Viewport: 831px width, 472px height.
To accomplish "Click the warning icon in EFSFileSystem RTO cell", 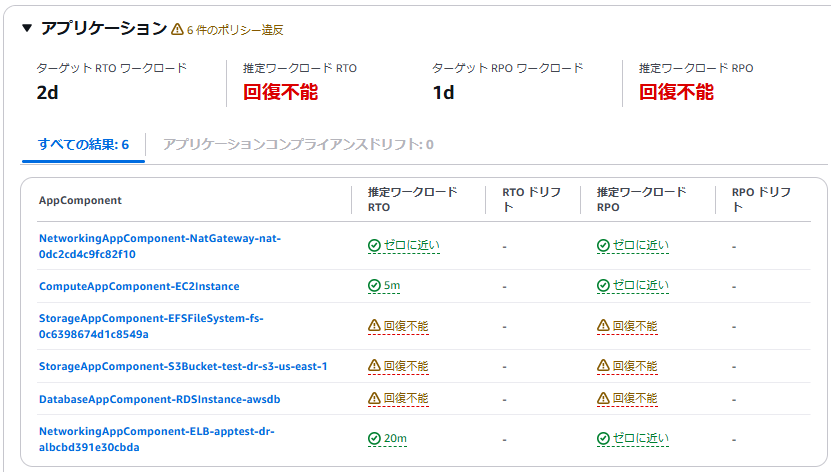I will [x=374, y=325].
